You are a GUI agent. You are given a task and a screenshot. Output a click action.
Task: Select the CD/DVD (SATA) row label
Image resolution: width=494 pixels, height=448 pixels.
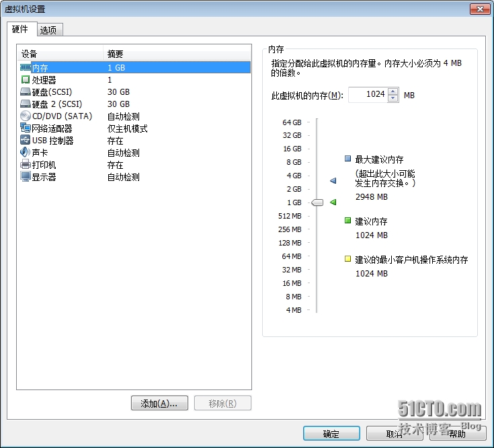[x=62, y=116]
